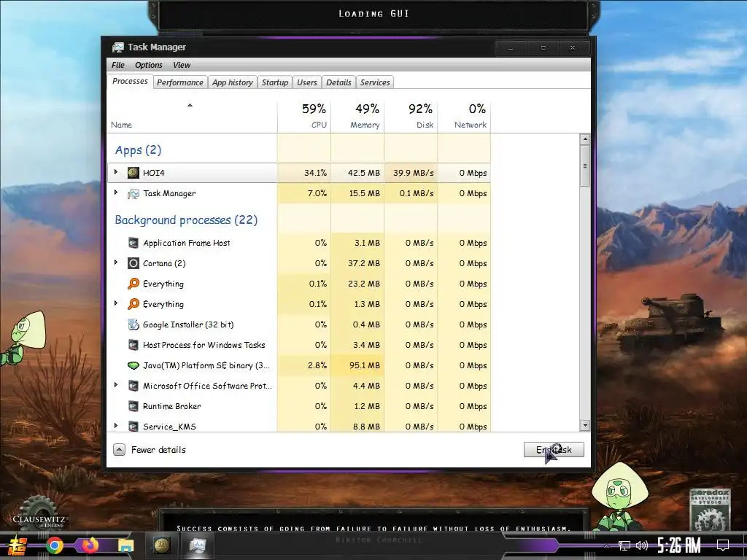Image resolution: width=747 pixels, height=560 pixels.
Task: Open the Start menu on the taskbar
Action: tap(18, 545)
